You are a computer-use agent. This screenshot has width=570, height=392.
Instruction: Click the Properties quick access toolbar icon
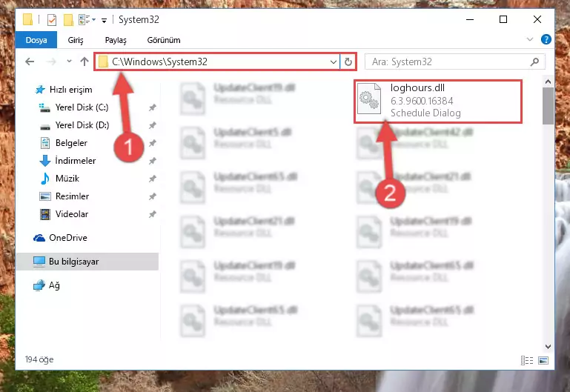coord(52,19)
